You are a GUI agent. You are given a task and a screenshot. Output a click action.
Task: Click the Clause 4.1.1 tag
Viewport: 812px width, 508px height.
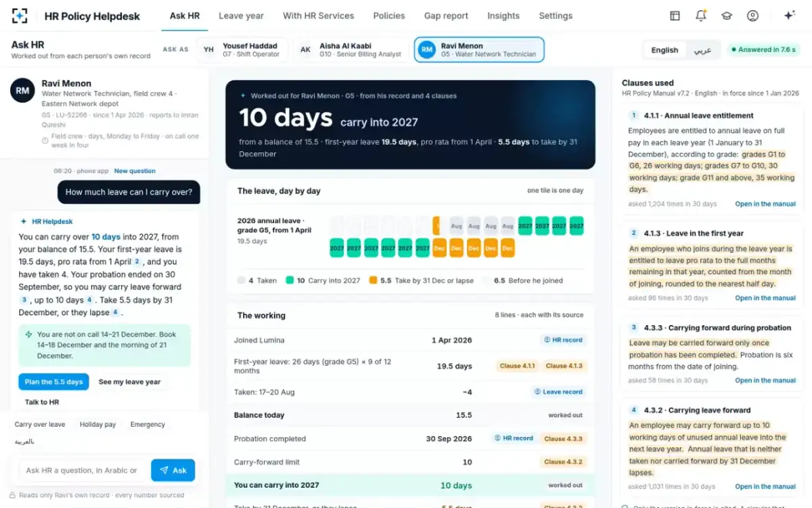click(x=517, y=366)
